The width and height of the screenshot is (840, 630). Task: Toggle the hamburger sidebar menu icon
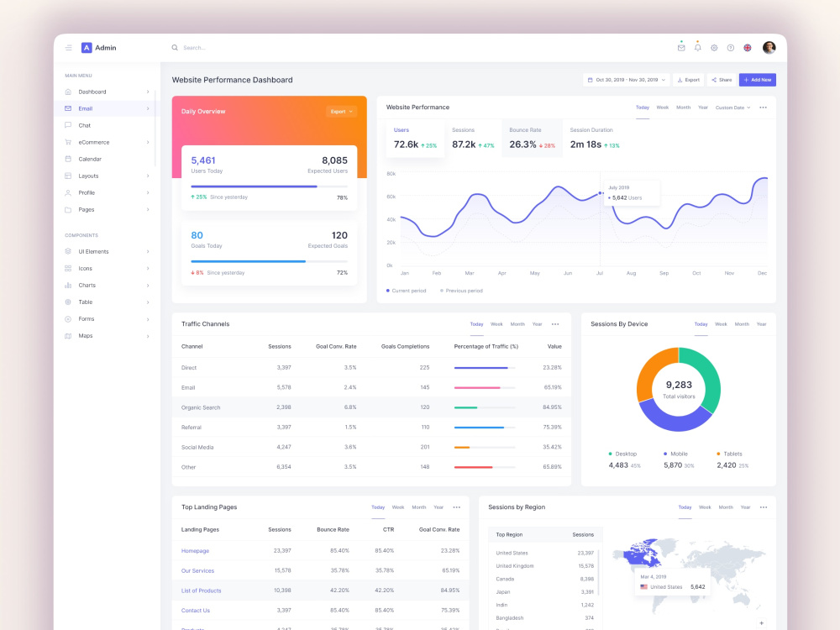click(x=69, y=48)
